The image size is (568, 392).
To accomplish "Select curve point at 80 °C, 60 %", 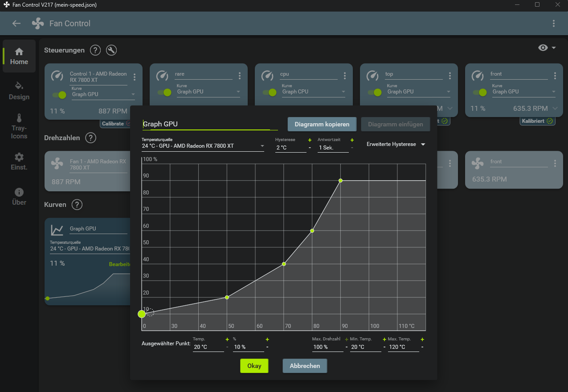I will point(312,230).
